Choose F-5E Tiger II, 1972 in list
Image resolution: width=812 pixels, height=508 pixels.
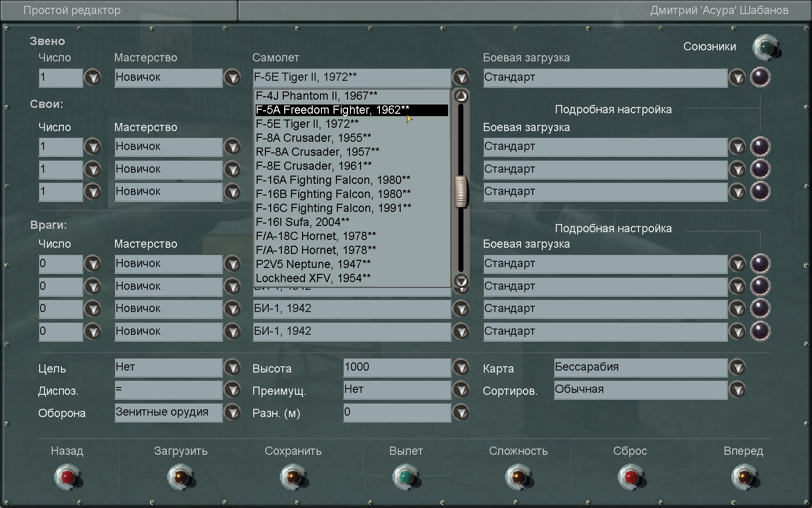tap(352, 124)
